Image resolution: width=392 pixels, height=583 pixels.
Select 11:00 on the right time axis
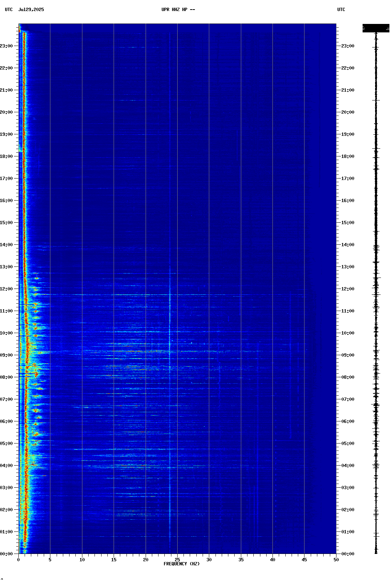348,311
